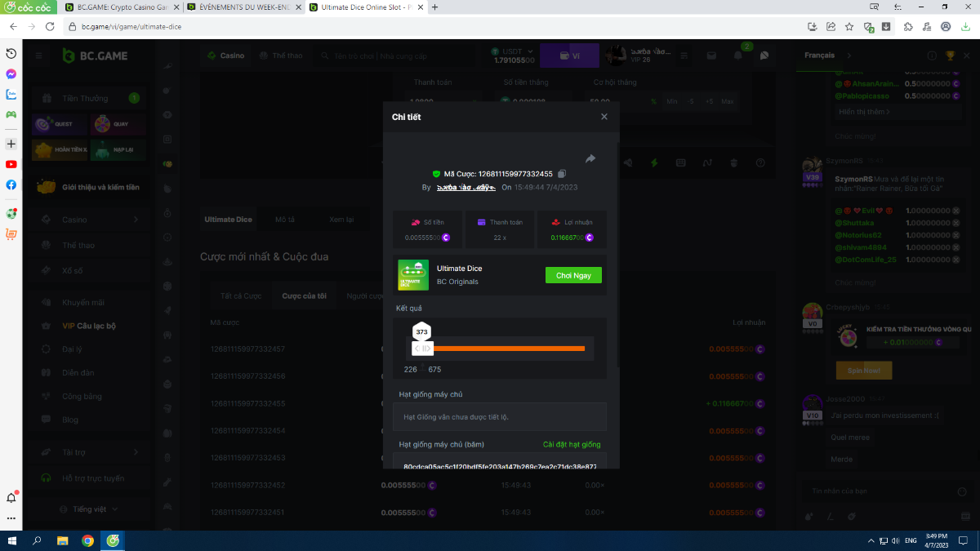
Task: Open the Cài đặt hạt giống link
Action: point(571,445)
